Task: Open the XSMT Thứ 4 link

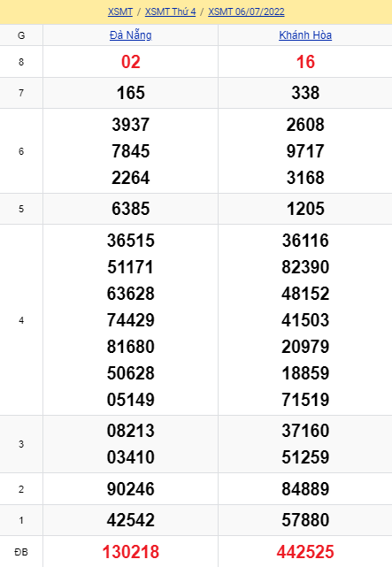Action: point(170,11)
